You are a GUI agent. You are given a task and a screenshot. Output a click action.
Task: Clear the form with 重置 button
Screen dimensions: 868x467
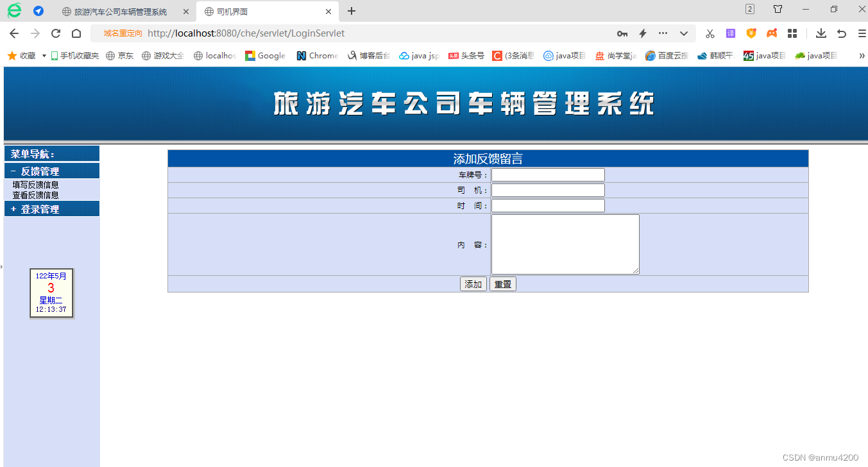point(503,284)
